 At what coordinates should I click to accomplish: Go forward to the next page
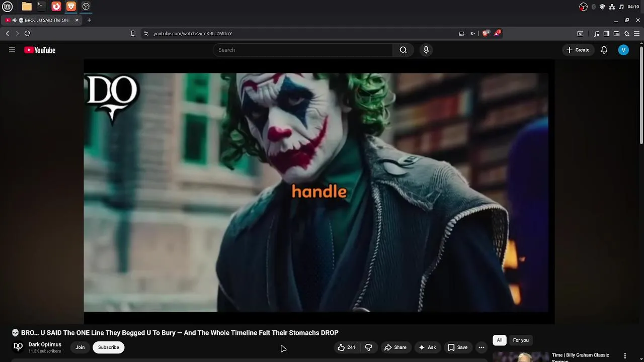click(x=17, y=33)
